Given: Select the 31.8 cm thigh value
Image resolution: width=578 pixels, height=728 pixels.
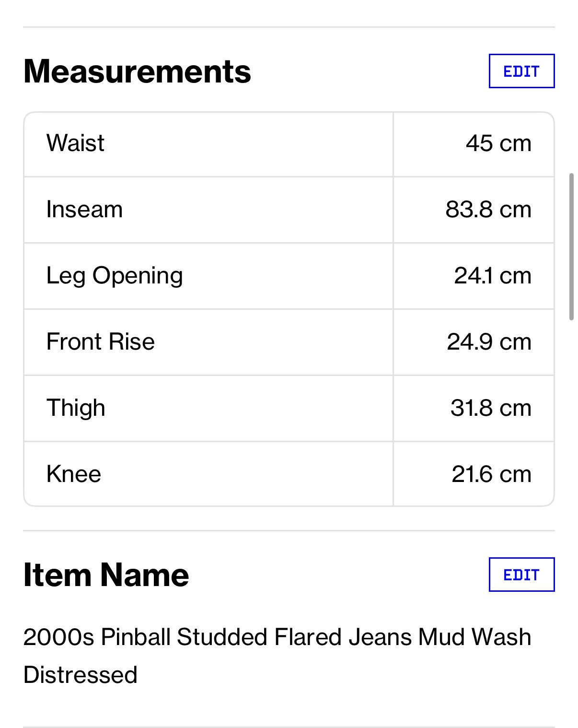Looking at the screenshot, I should point(491,408).
